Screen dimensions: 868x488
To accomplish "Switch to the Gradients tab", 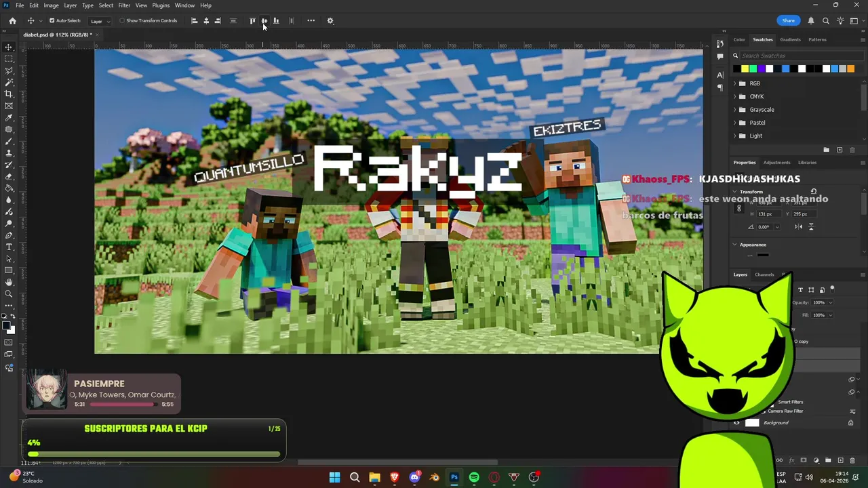I will (x=790, y=39).
